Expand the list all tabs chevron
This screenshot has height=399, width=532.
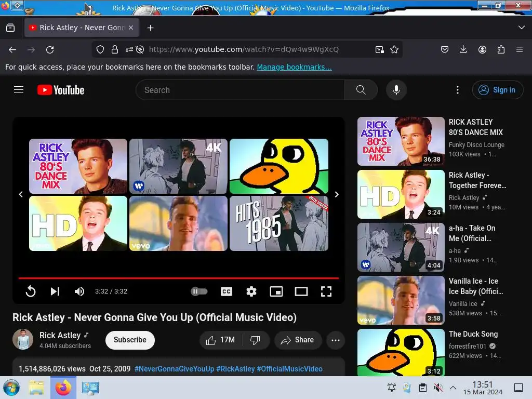pyautogui.click(x=522, y=28)
